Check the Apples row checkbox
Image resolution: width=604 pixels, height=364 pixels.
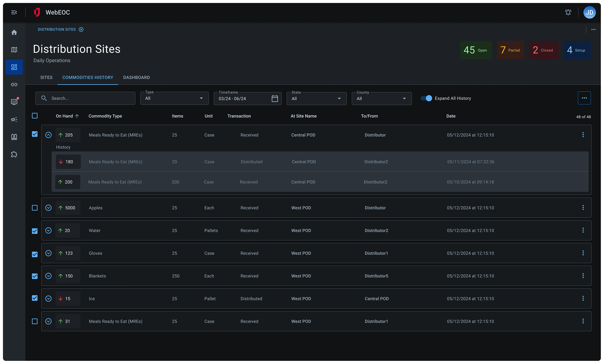(35, 208)
